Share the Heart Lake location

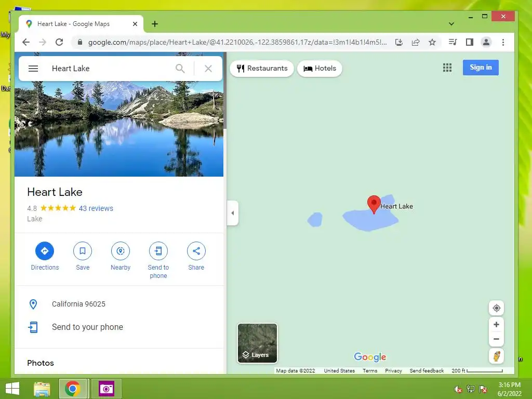[196, 256]
